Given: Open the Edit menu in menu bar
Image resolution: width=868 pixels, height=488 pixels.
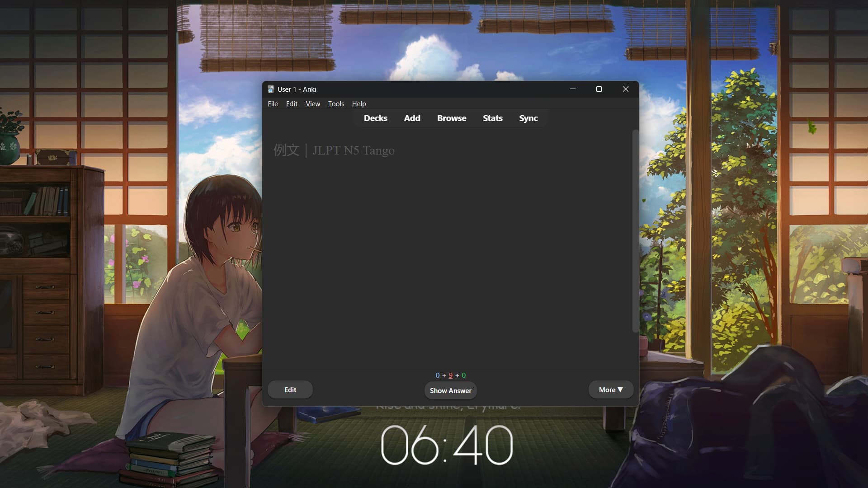Looking at the screenshot, I should click(292, 104).
